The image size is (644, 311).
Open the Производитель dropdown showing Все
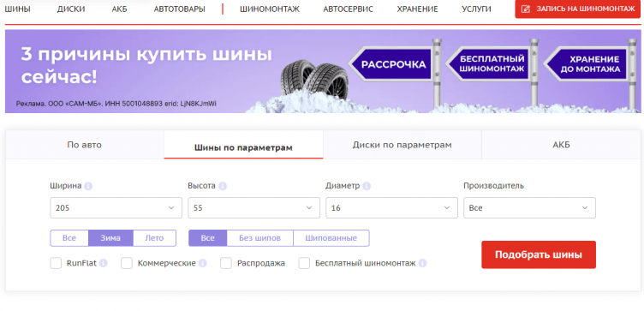pos(529,208)
